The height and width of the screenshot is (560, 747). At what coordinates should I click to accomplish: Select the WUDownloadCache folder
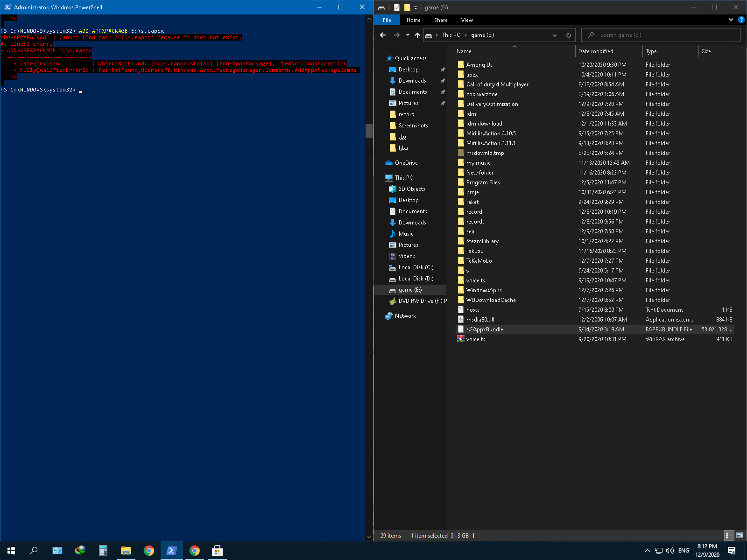pos(594,300)
